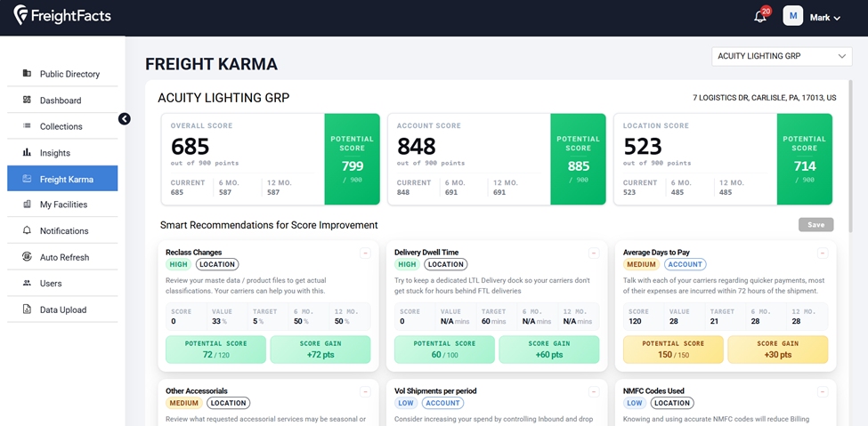Click the Dashboard sidebar icon
The height and width of the screenshot is (426, 868).
tap(27, 100)
